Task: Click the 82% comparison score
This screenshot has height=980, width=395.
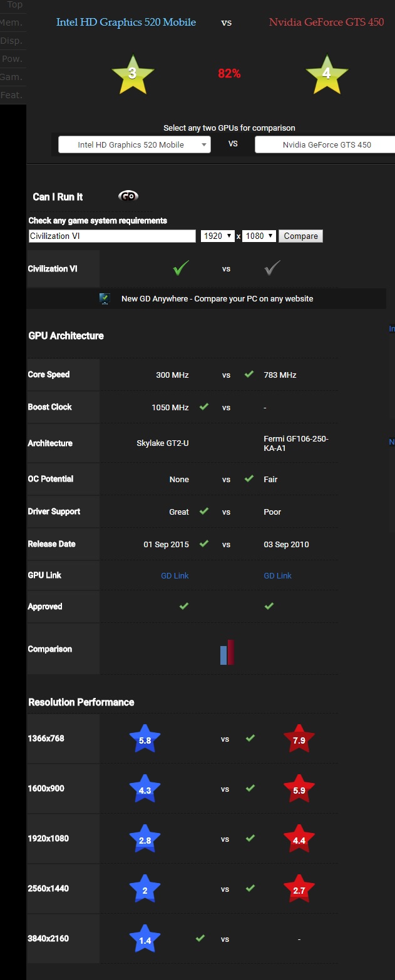Action: pos(229,73)
